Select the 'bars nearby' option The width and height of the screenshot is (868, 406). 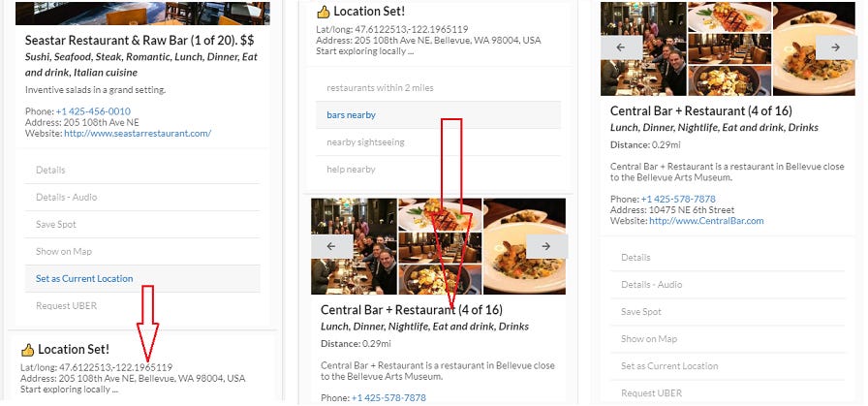pos(439,115)
